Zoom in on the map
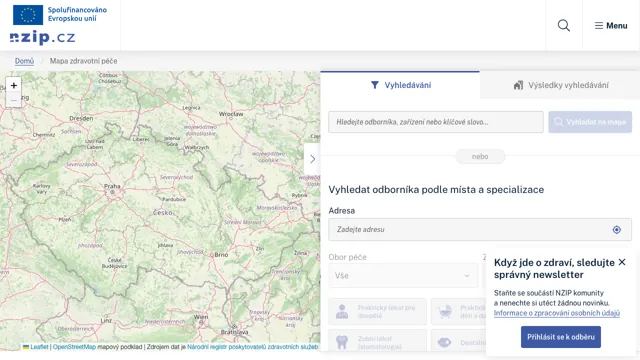 (x=13, y=85)
